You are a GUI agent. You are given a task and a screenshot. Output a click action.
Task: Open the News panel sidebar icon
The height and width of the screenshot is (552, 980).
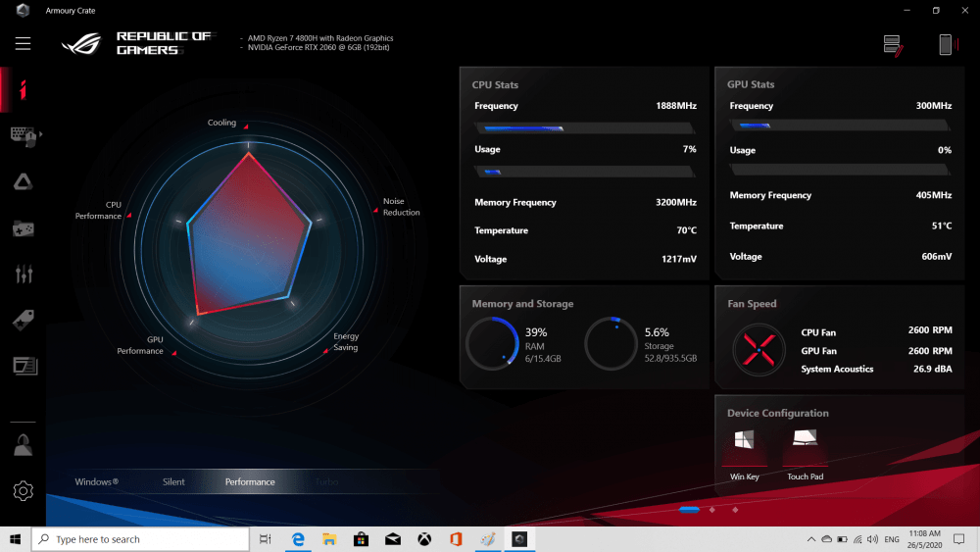pyautogui.click(x=25, y=366)
